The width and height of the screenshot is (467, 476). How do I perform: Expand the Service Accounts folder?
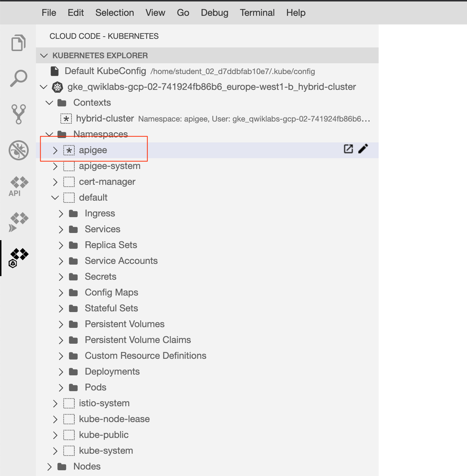61,261
